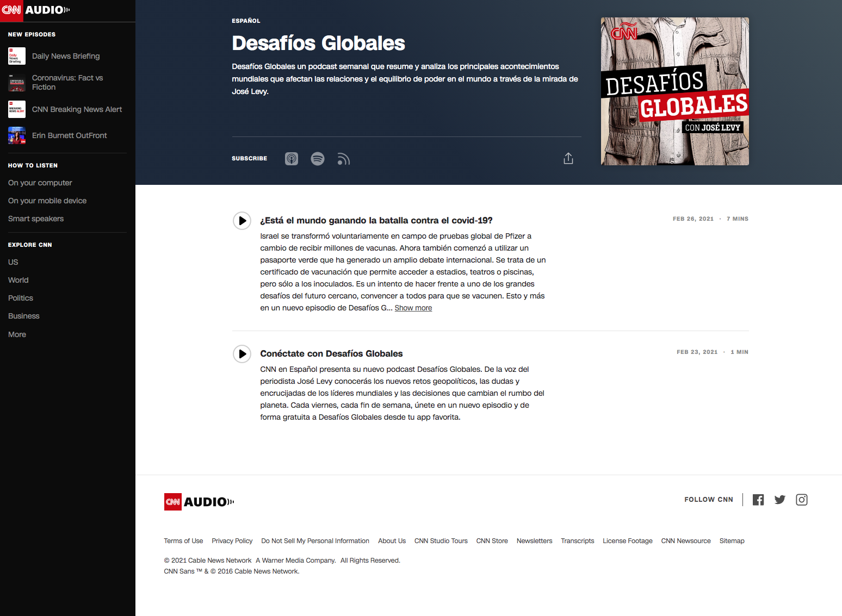Open Sitemap link
Image resolution: width=842 pixels, height=616 pixels.
click(732, 541)
